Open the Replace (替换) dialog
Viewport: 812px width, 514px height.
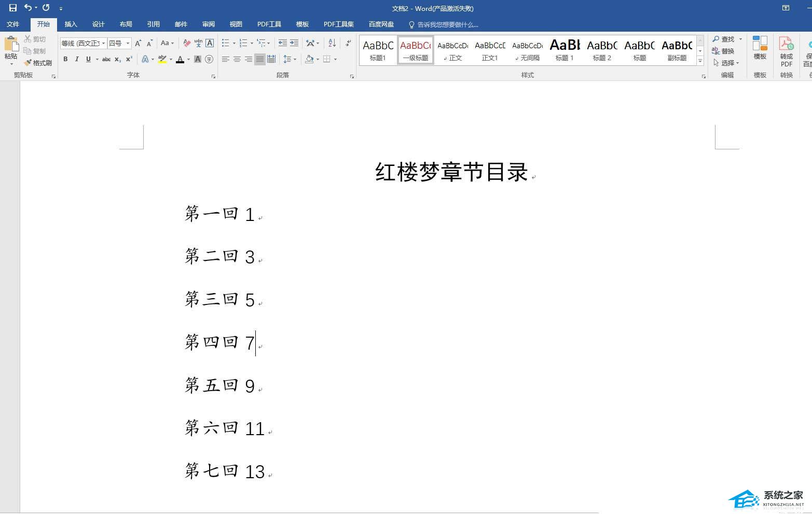tap(723, 51)
